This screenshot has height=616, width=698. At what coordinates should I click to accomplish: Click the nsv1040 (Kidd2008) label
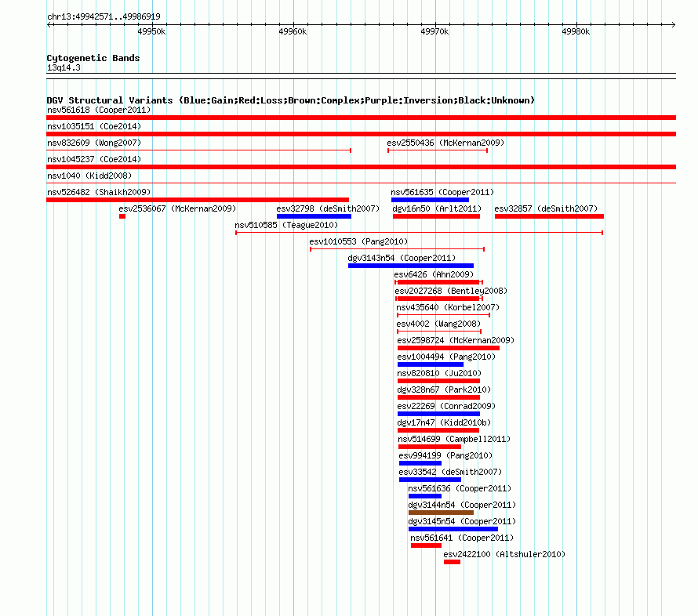click(89, 176)
